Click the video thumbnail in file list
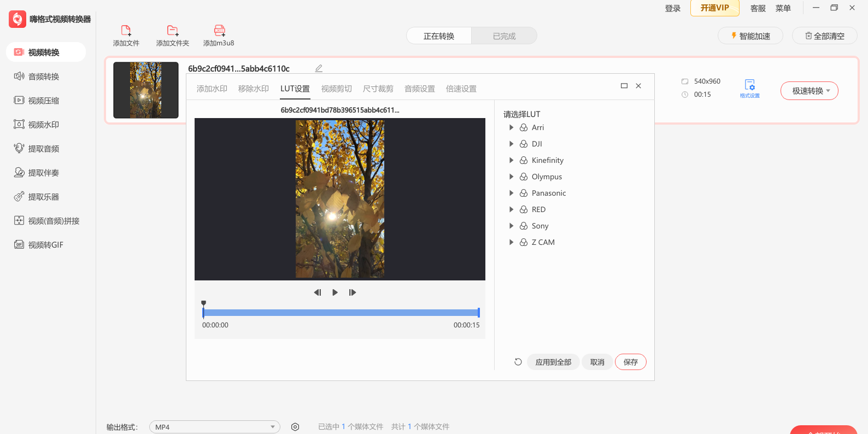Viewport: 868px width, 434px height. pyautogui.click(x=146, y=90)
